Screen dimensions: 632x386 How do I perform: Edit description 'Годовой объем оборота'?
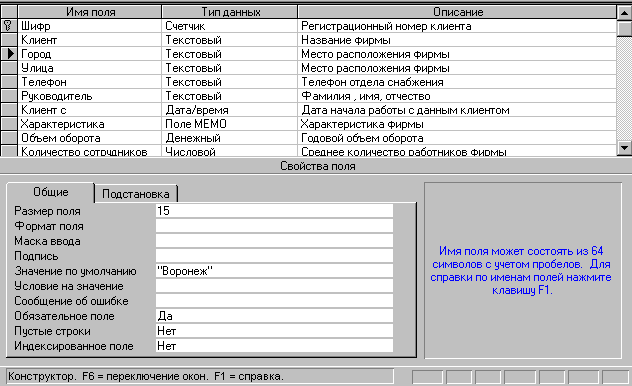tap(457, 138)
